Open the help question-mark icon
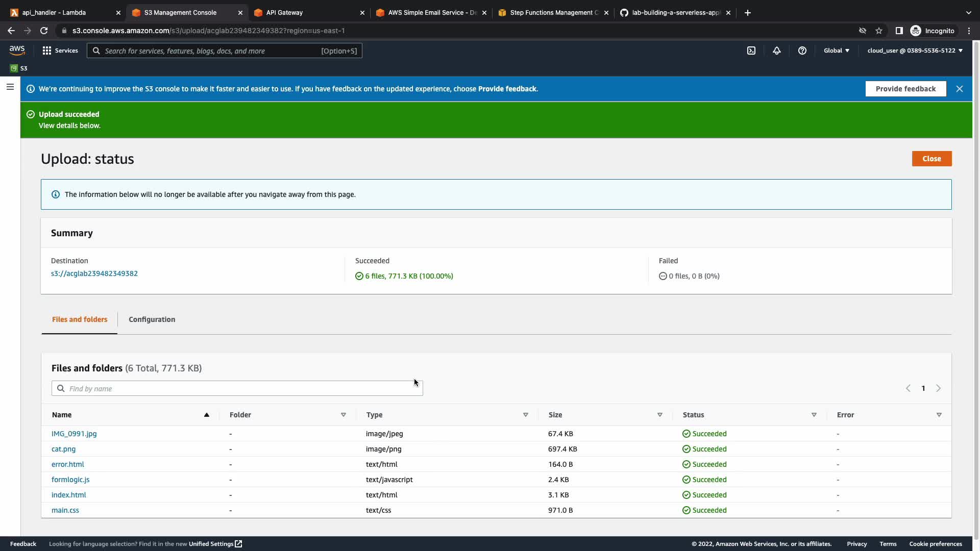980x551 pixels. click(x=802, y=51)
